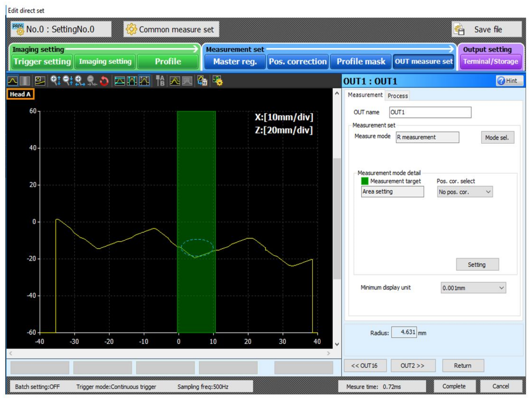Switch to the Process tab
This screenshot has width=532, height=399.
(x=397, y=96)
